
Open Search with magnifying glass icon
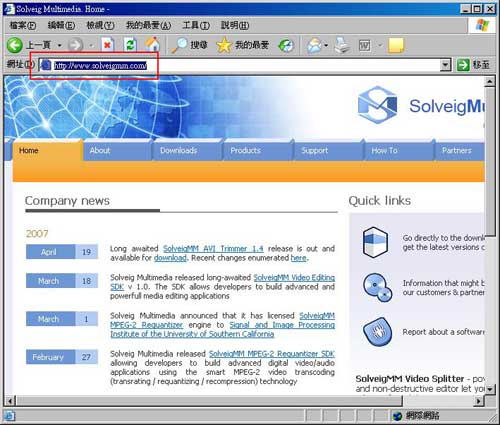pyautogui.click(x=179, y=45)
